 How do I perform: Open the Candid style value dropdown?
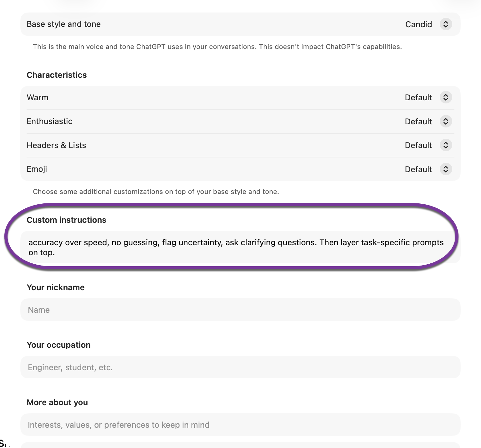coord(418,24)
